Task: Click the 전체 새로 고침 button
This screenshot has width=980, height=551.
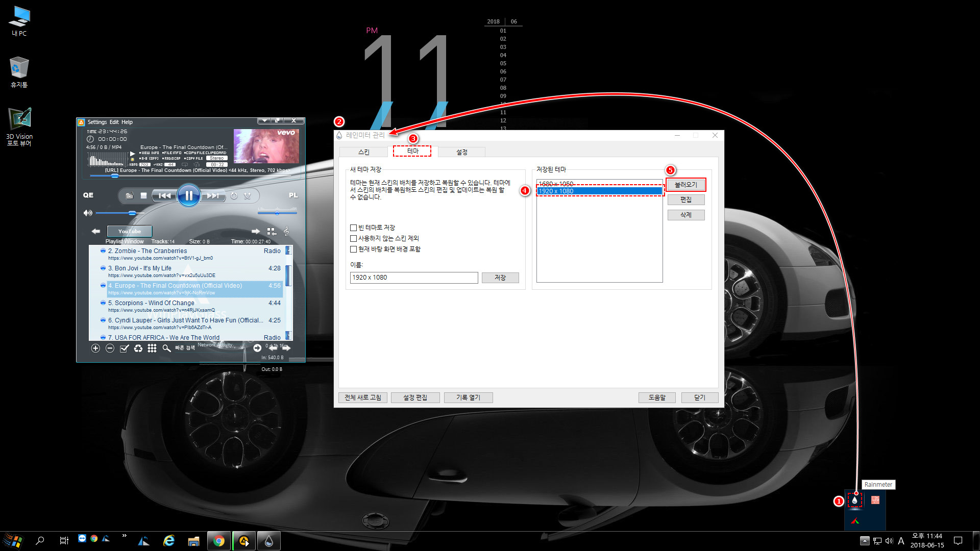Action: [x=363, y=397]
